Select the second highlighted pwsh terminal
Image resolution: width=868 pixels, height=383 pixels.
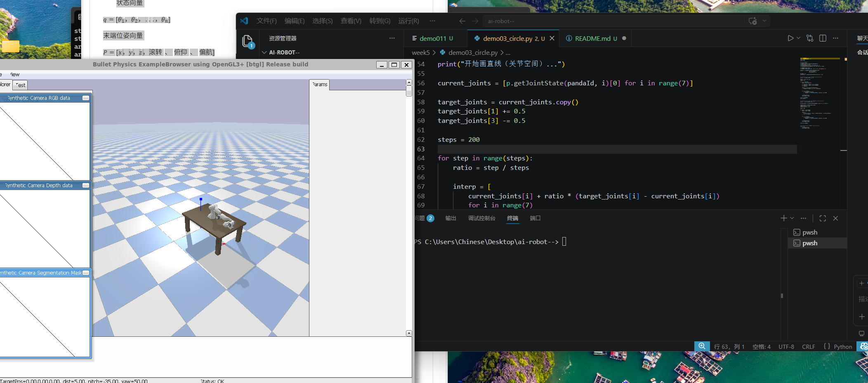click(x=817, y=243)
